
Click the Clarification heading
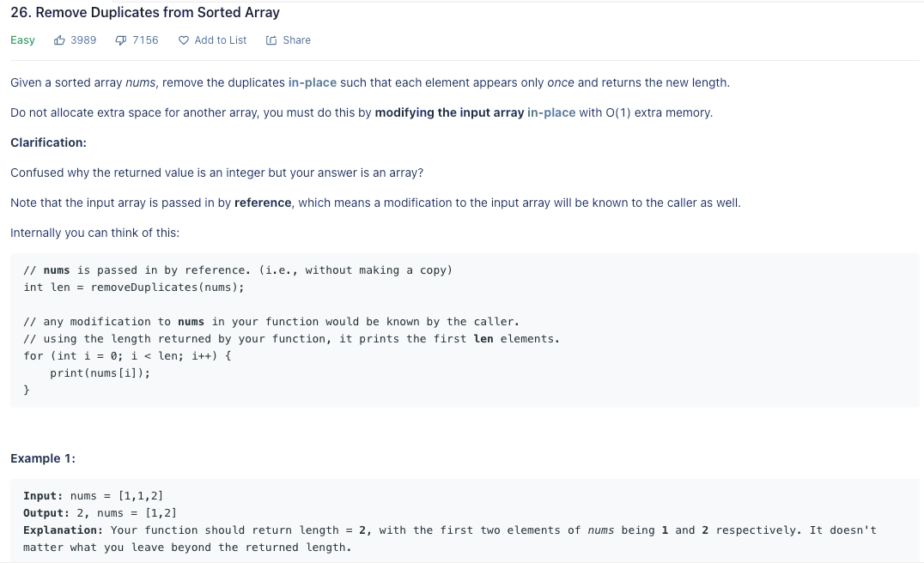tap(48, 142)
